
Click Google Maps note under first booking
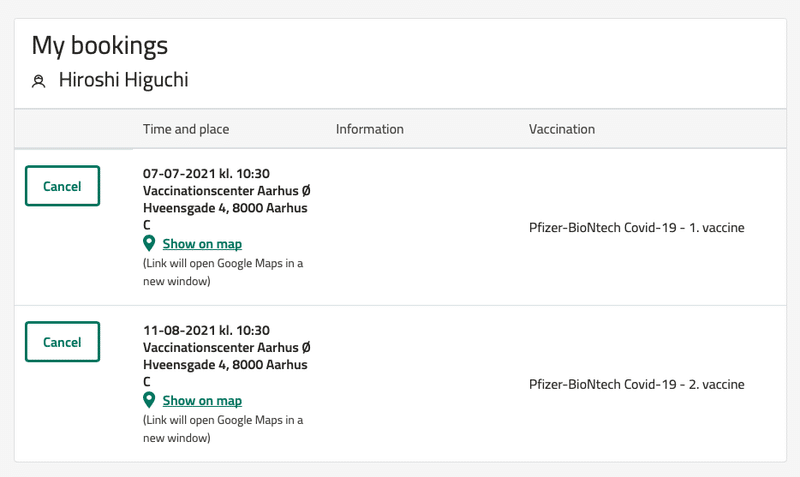[x=223, y=272]
